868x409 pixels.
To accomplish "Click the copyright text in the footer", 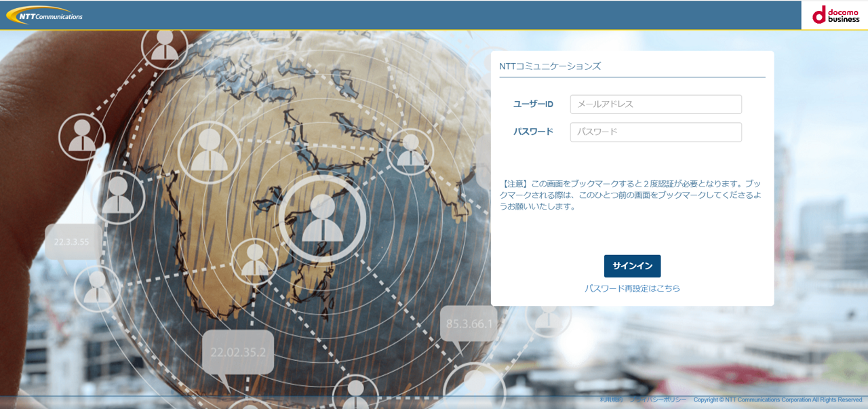I will tap(778, 400).
